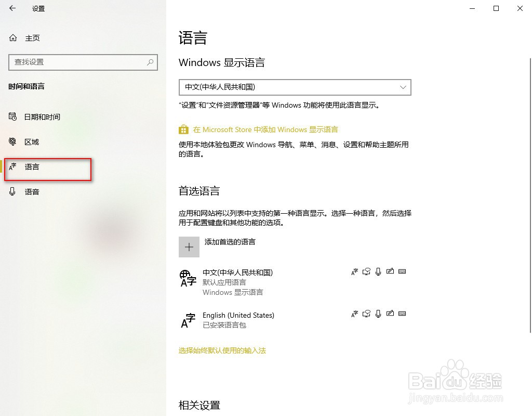Maximize the 设置 window

pyautogui.click(x=496, y=8)
